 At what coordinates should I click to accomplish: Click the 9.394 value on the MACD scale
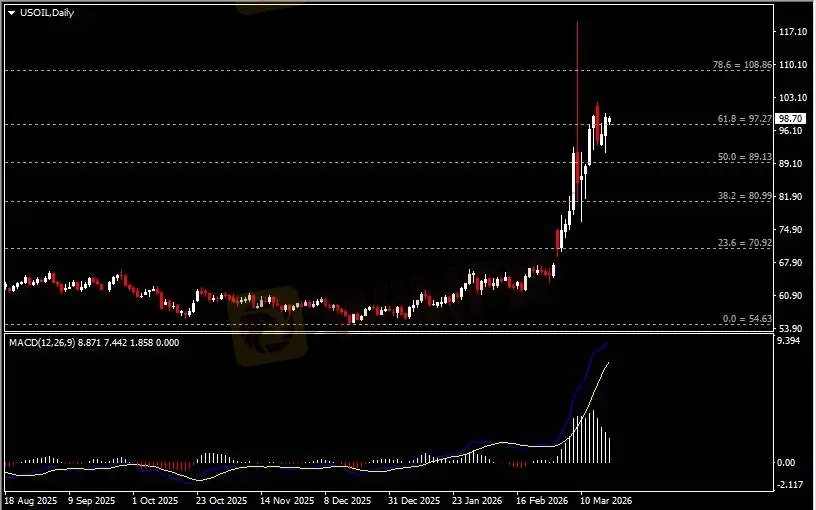click(789, 341)
